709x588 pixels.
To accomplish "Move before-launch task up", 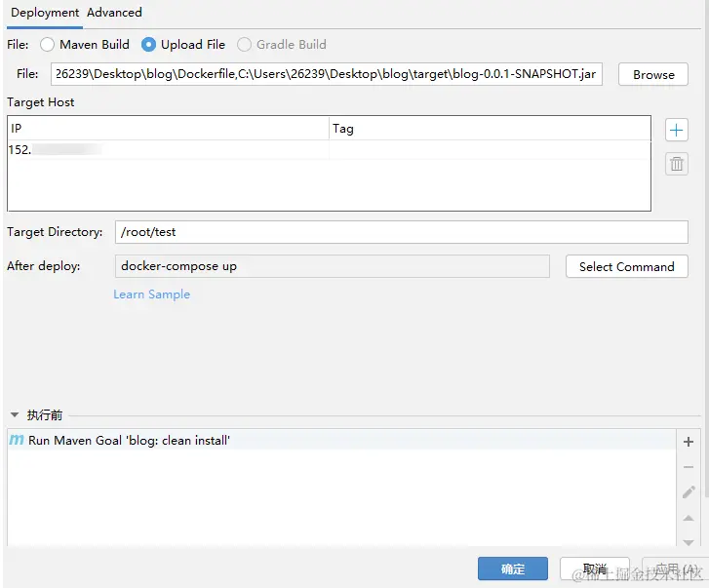I will pyautogui.click(x=689, y=518).
